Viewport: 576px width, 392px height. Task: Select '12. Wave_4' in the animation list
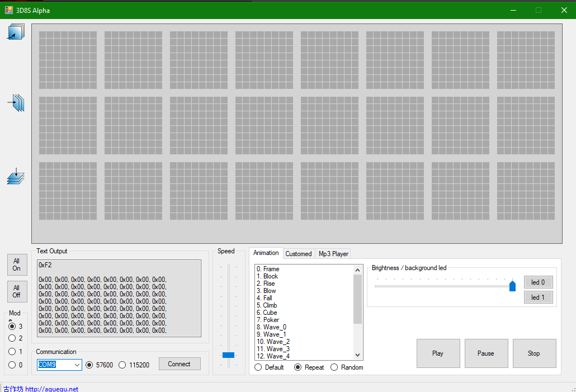[x=304, y=356]
